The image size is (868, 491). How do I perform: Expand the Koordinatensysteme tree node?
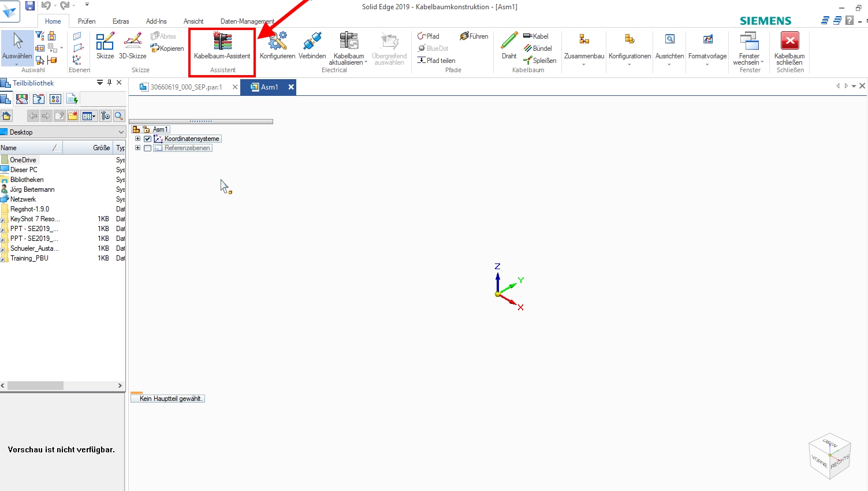[x=137, y=139]
